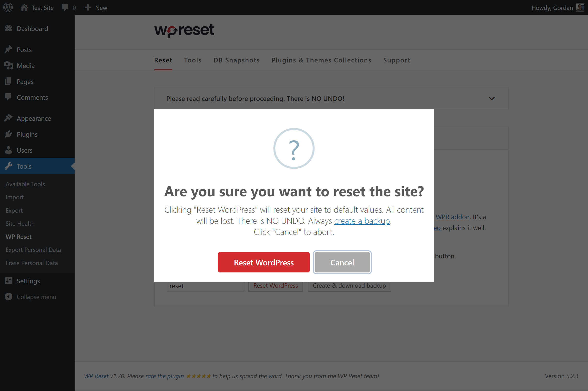Click the reset text input field
Screen dimensions: 588x391
205,286
